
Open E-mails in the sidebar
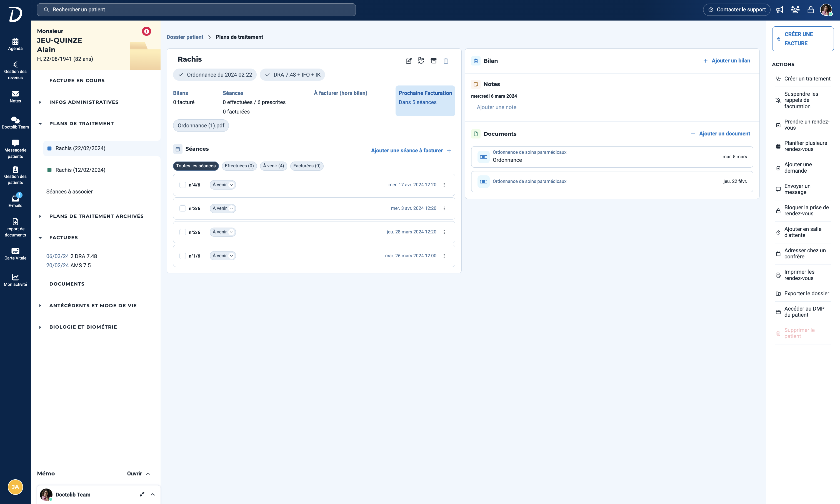[15, 201]
